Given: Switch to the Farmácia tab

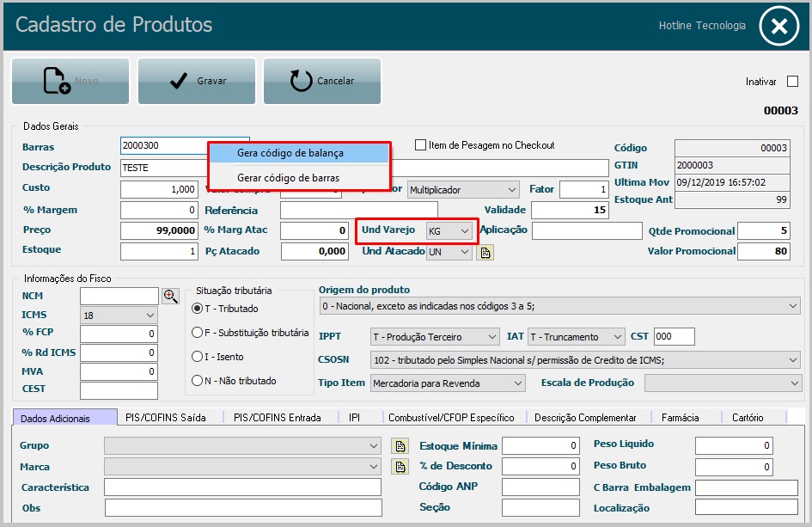Looking at the screenshot, I should pos(681,418).
